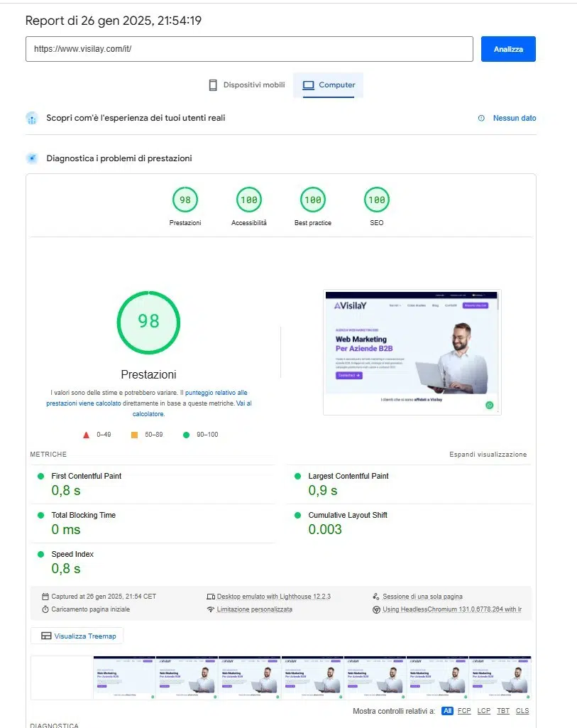This screenshot has height=728, width=577.
Task: Select the Computer tab
Action: pyautogui.click(x=329, y=85)
